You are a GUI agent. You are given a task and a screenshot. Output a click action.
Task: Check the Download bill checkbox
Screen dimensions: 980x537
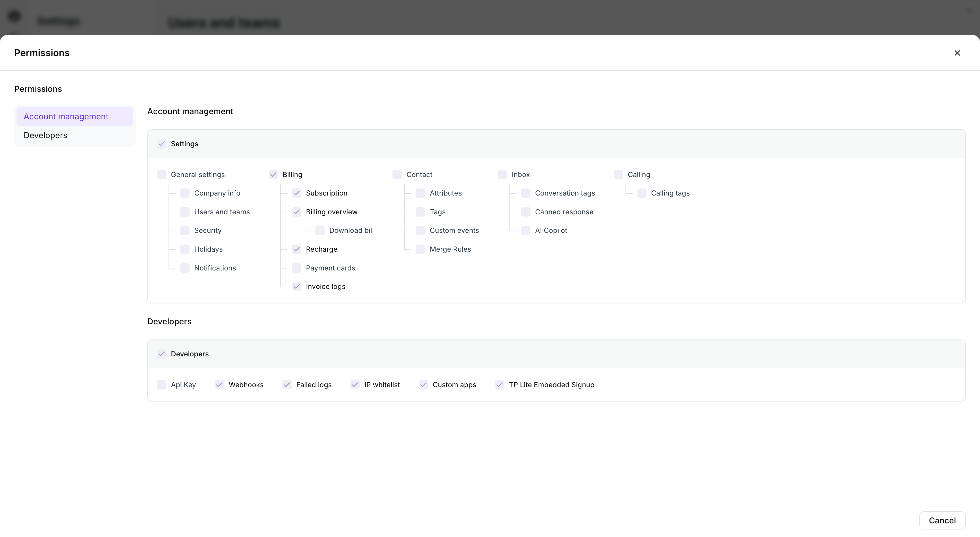coord(320,230)
